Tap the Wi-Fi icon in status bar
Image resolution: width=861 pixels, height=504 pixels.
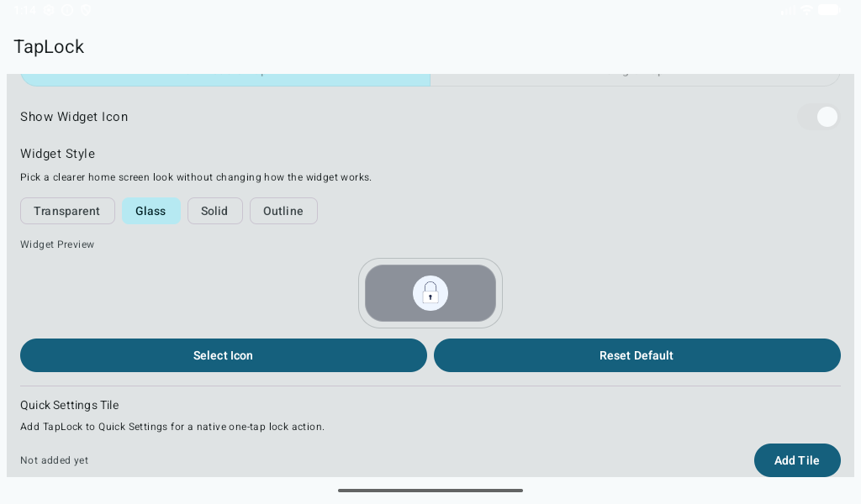click(806, 10)
